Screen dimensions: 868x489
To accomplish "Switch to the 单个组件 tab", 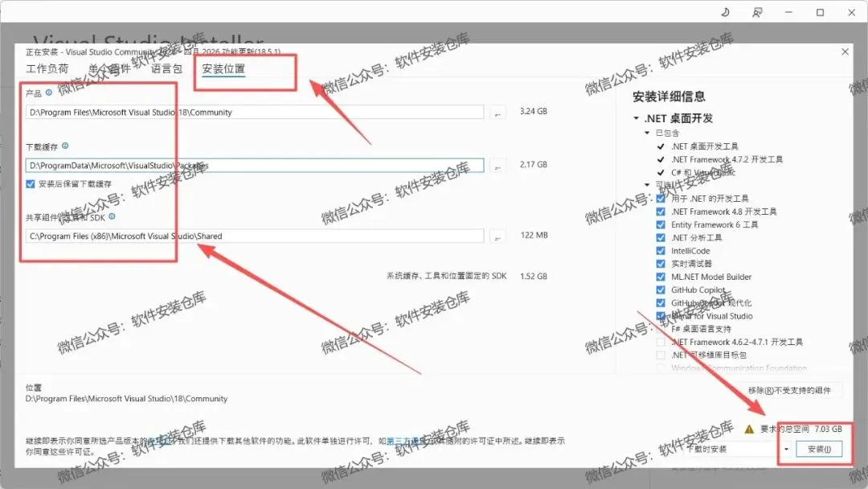I will 109,68.
